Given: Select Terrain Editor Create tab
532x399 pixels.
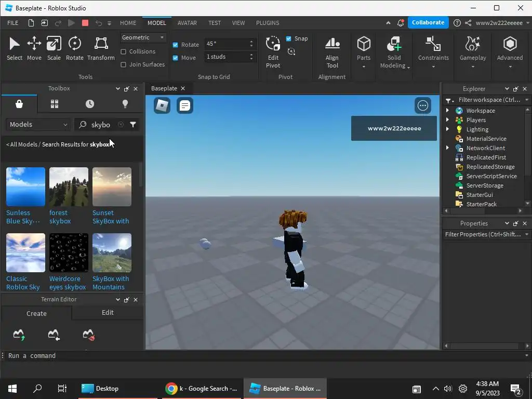Looking at the screenshot, I should coord(37,313).
